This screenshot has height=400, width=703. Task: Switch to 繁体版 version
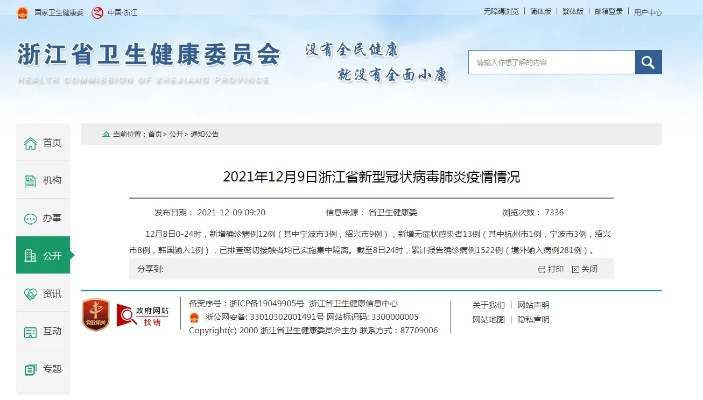coord(573,12)
